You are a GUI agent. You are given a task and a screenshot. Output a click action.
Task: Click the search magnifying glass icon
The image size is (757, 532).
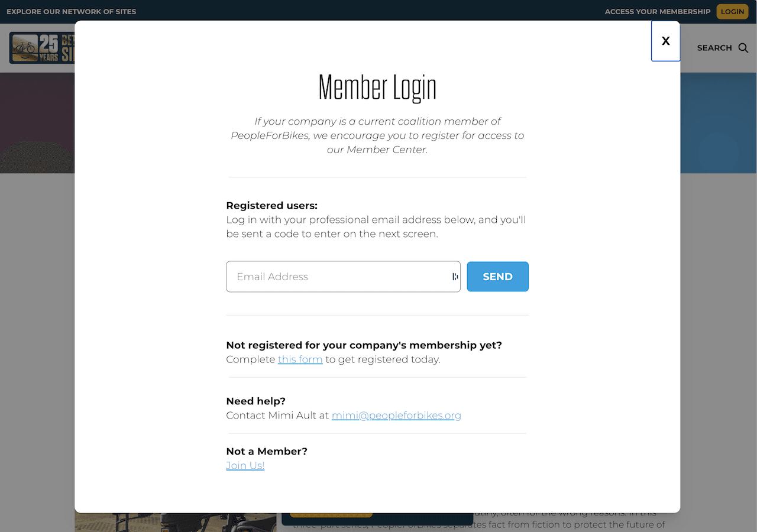(x=743, y=48)
